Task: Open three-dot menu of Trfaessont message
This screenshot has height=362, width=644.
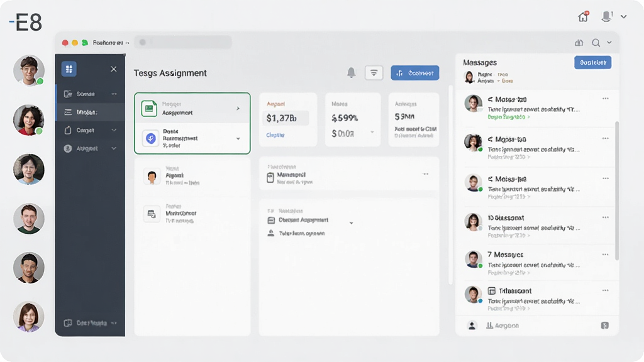Action: click(x=606, y=290)
